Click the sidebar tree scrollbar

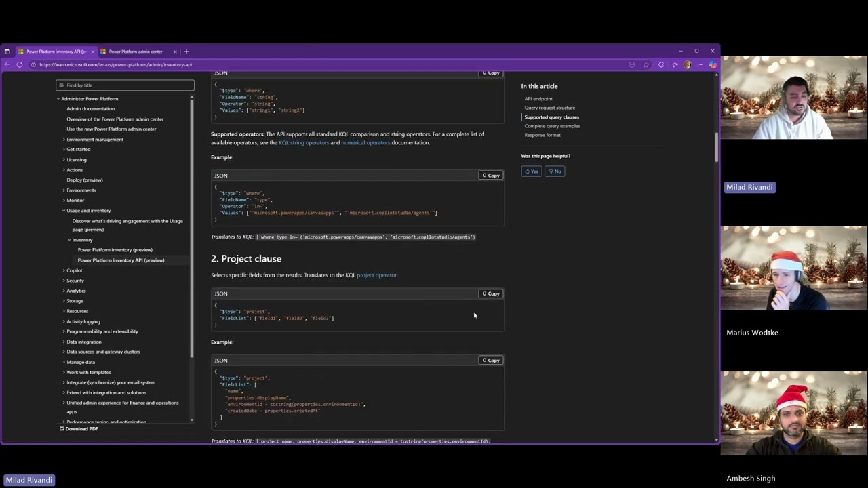tap(192, 227)
